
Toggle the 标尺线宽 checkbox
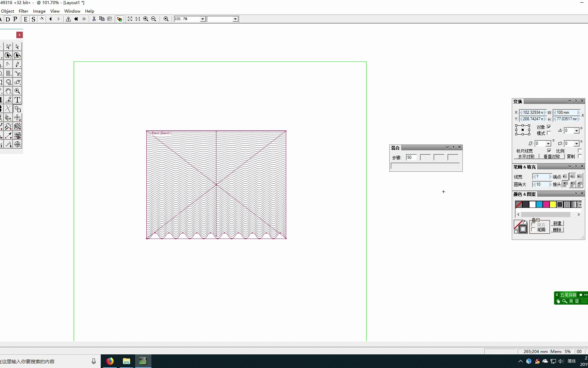(x=549, y=151)
